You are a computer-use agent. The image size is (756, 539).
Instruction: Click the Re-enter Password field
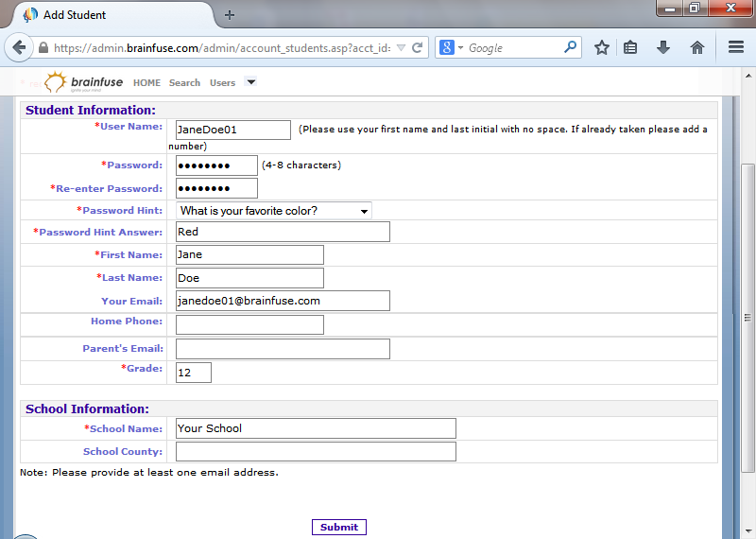tap(216, 188)
